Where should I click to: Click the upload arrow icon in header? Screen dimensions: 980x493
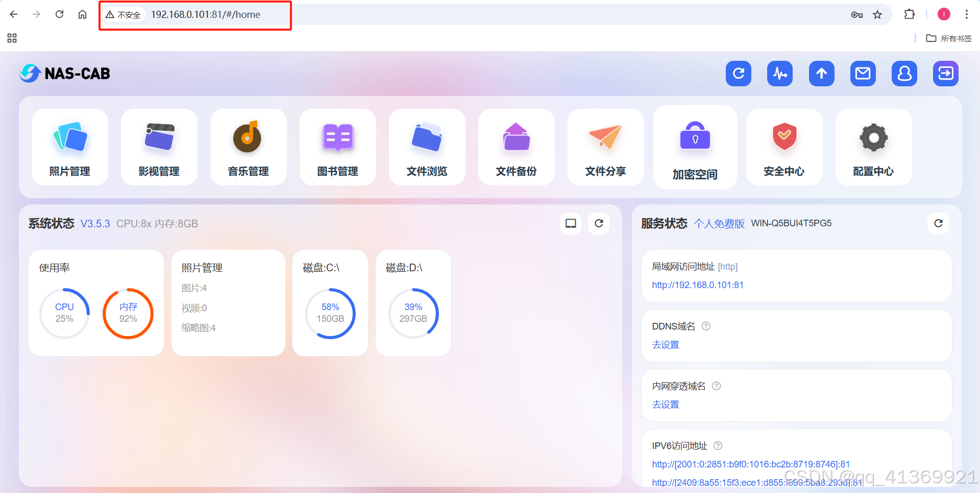(x=822, y=74)
